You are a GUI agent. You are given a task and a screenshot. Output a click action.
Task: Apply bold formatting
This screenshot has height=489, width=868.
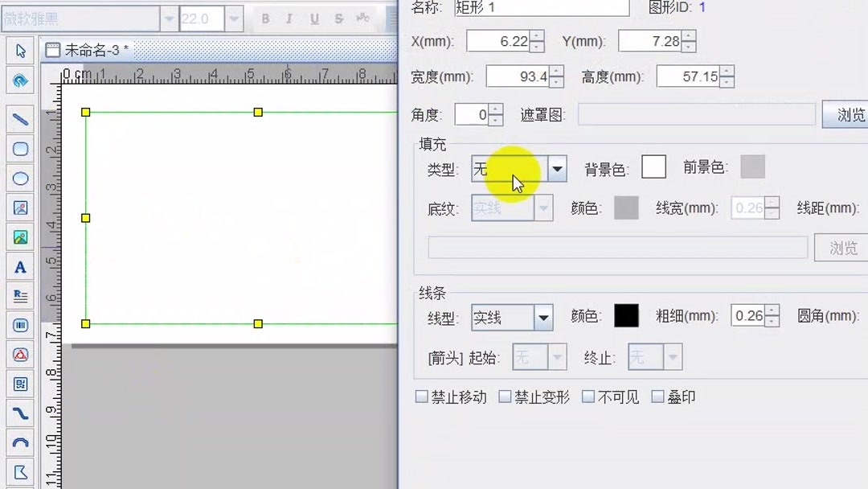pos(265,18)
